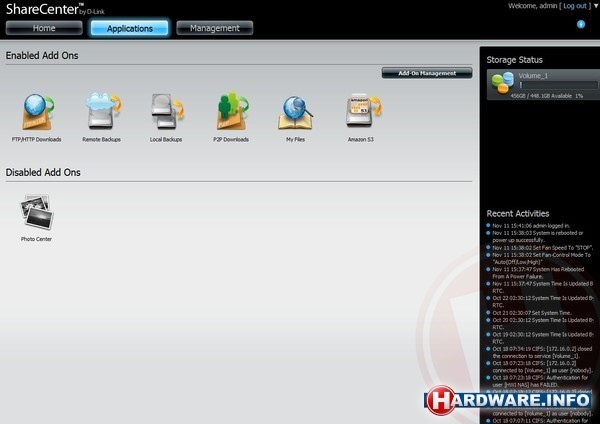The width and height of the screenshot is (600, 424).
Task: Open the Remote Backups add-on
Action: coord(101,112)
